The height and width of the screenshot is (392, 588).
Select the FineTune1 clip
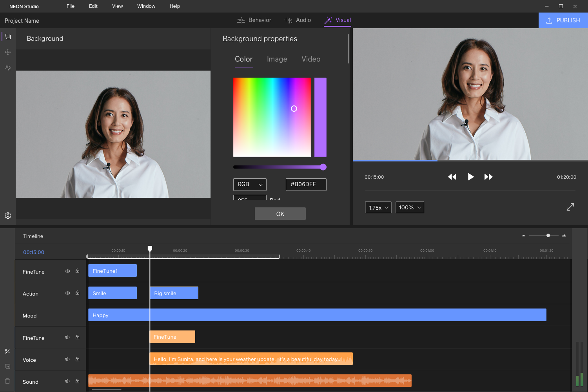pos(113,270)
